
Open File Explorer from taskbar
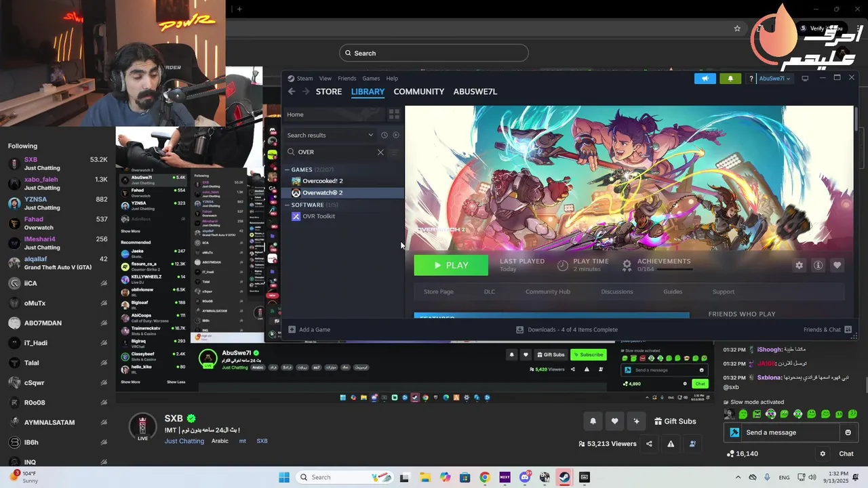click(425, 477)
